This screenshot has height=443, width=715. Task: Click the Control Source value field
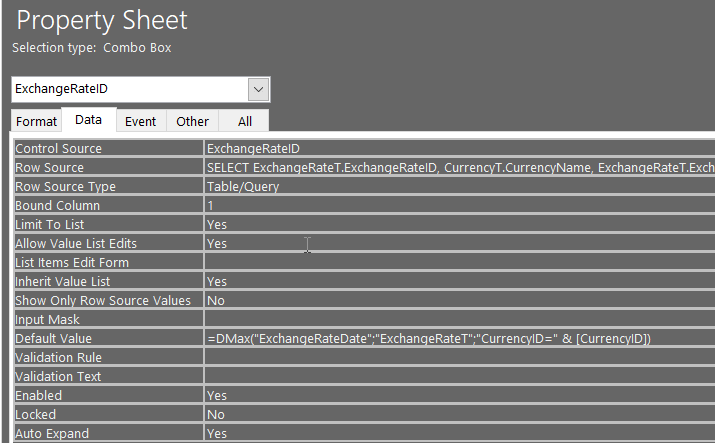(459, 148)
